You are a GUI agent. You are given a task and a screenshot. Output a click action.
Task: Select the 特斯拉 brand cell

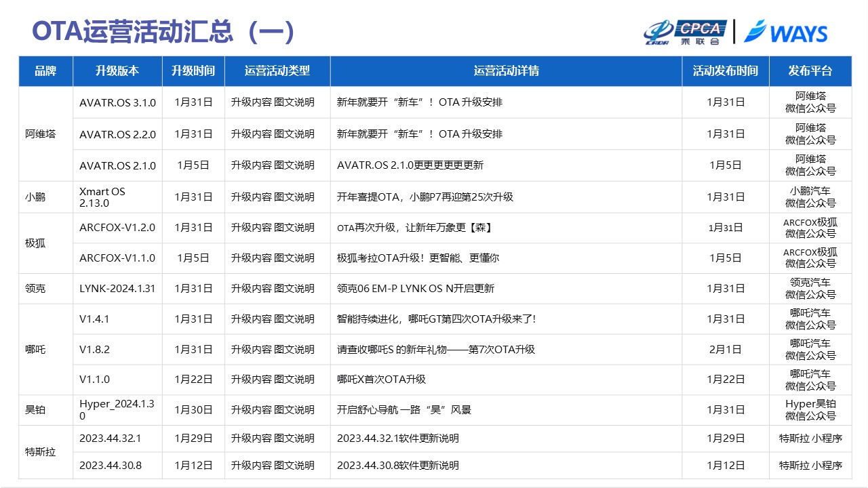click(x=45, y=452)
